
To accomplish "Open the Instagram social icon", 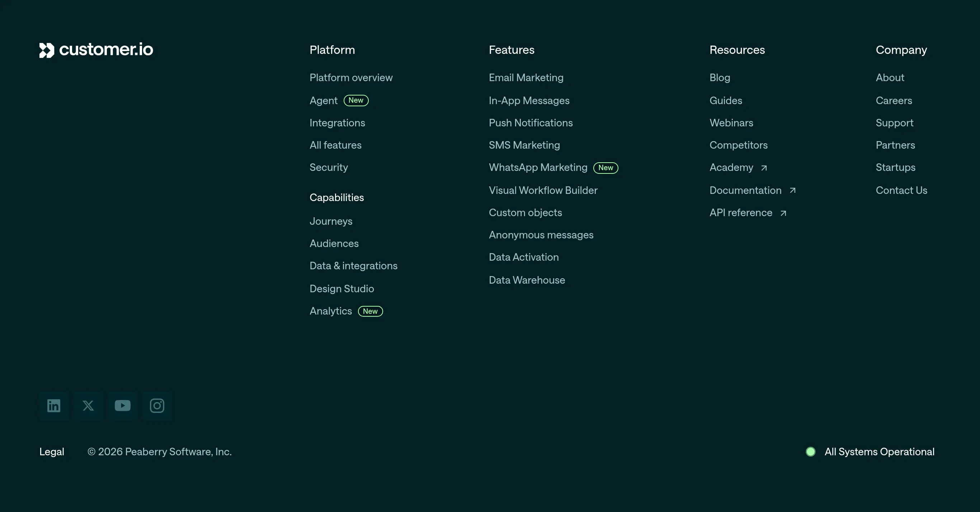I will click(x=157, y=405).
